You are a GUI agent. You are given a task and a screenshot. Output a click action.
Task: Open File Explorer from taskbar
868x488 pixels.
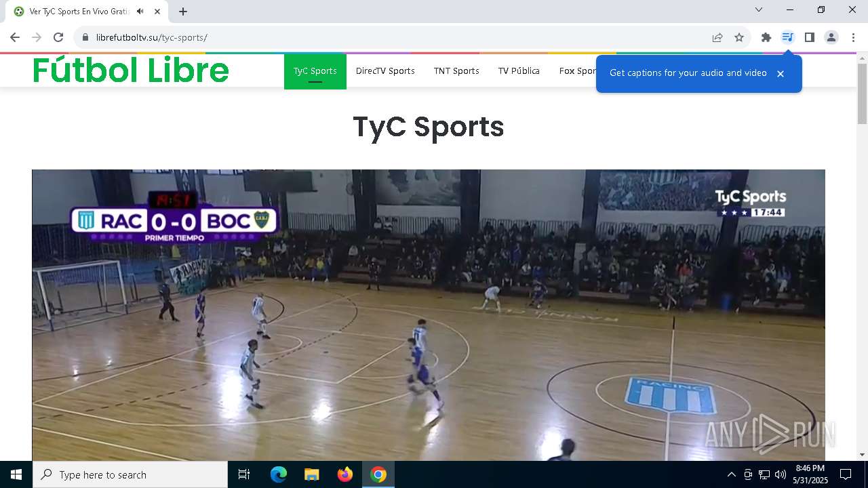click(x=311, y=474)
